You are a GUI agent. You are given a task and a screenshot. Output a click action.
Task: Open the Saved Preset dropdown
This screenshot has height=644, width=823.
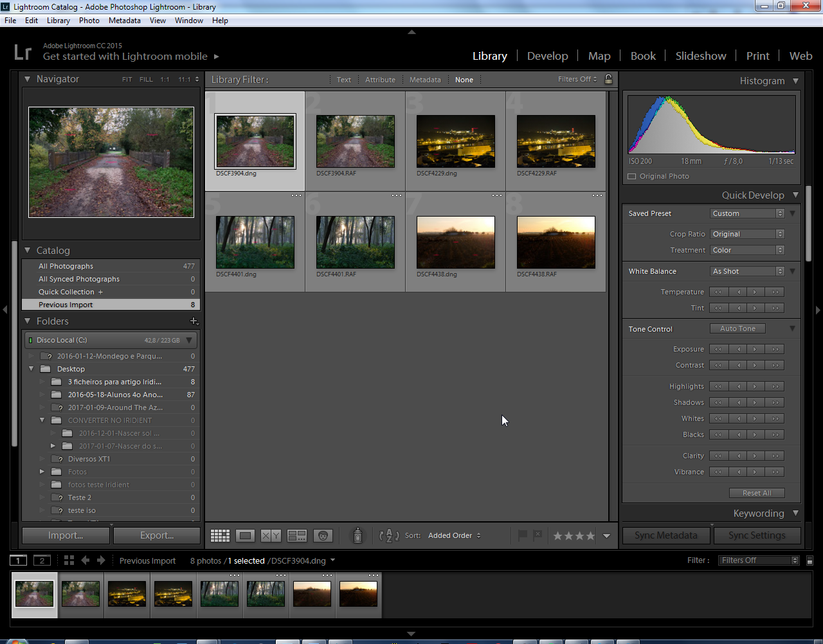pyautogui.click(x=747, y=213)
